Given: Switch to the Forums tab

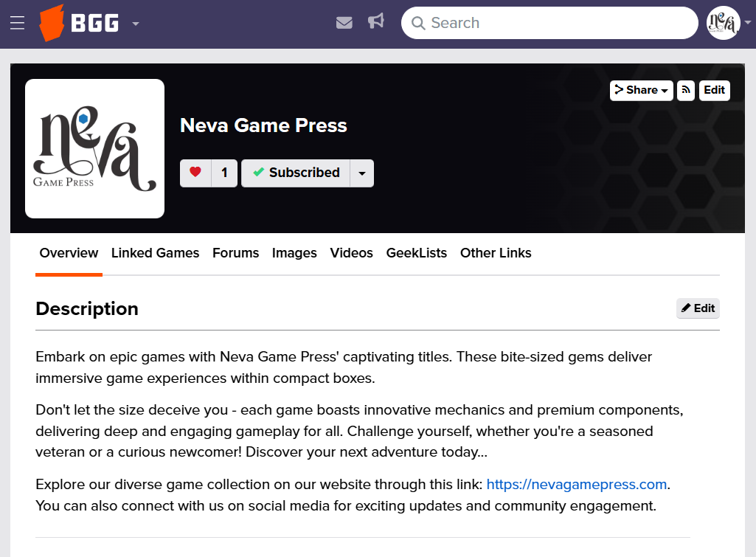Looking at the screenshot, I should tap(235, 253).
